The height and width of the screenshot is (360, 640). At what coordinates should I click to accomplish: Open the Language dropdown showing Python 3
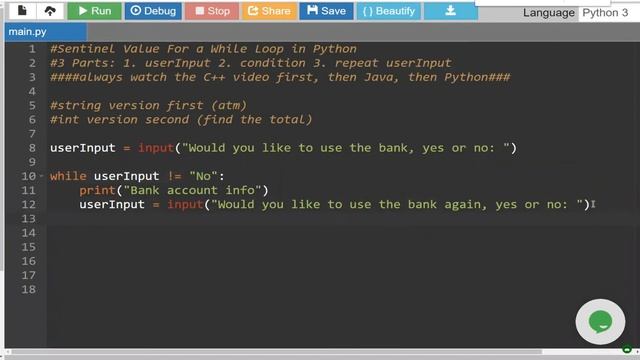click(x=608, y=13)
